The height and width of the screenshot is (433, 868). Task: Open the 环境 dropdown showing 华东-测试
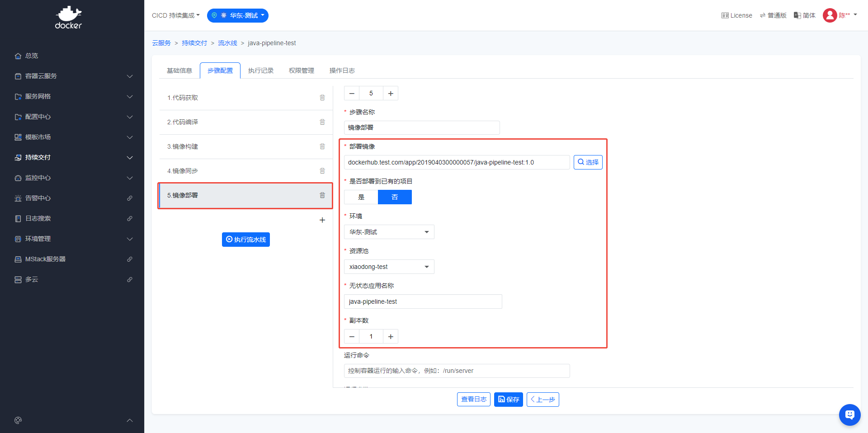point(389,232)
